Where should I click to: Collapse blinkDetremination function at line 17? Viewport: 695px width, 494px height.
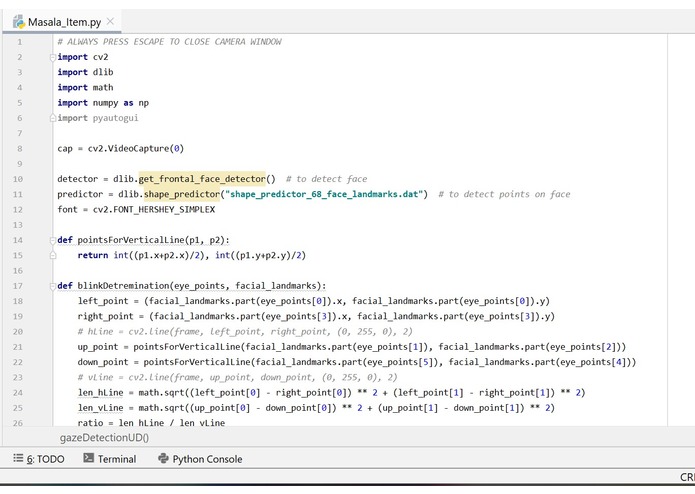tap(53, 286)
